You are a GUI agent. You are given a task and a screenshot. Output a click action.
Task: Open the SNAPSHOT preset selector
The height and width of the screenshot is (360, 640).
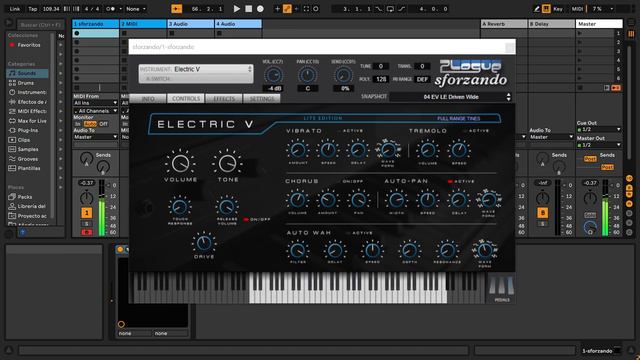coord(451,97)
